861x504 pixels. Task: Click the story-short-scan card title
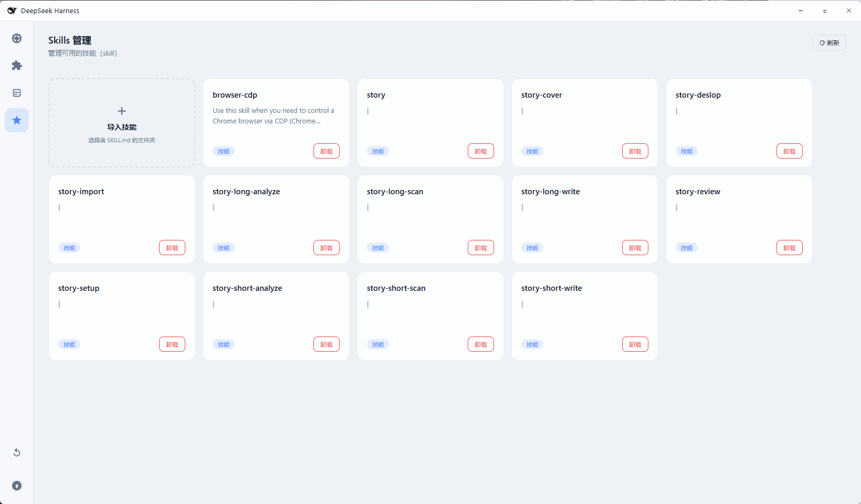396,288
